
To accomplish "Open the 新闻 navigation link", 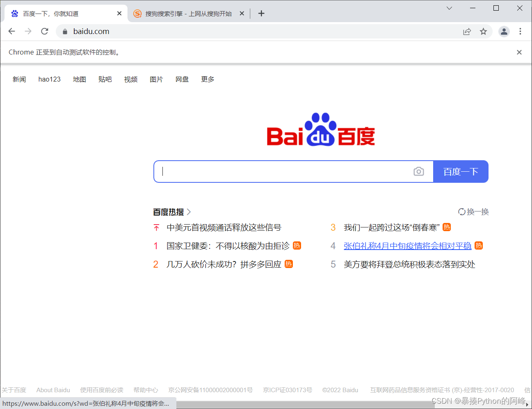I will pos(19,79).
